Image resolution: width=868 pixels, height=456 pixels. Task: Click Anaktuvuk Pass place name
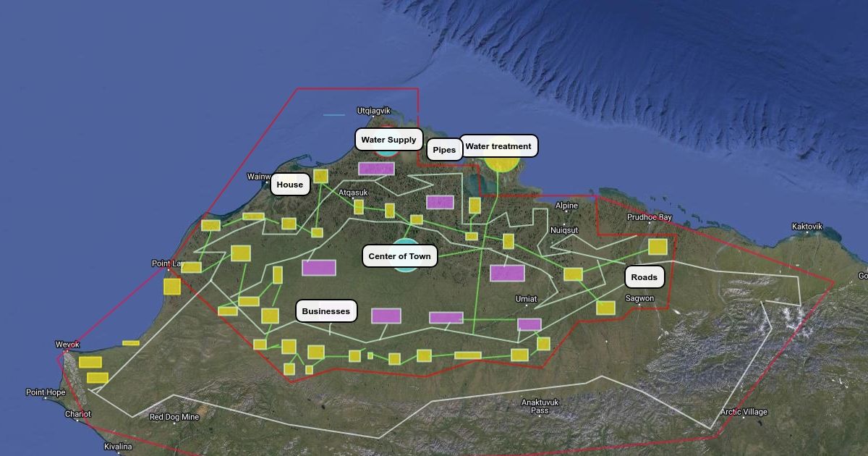coord(540,406)
